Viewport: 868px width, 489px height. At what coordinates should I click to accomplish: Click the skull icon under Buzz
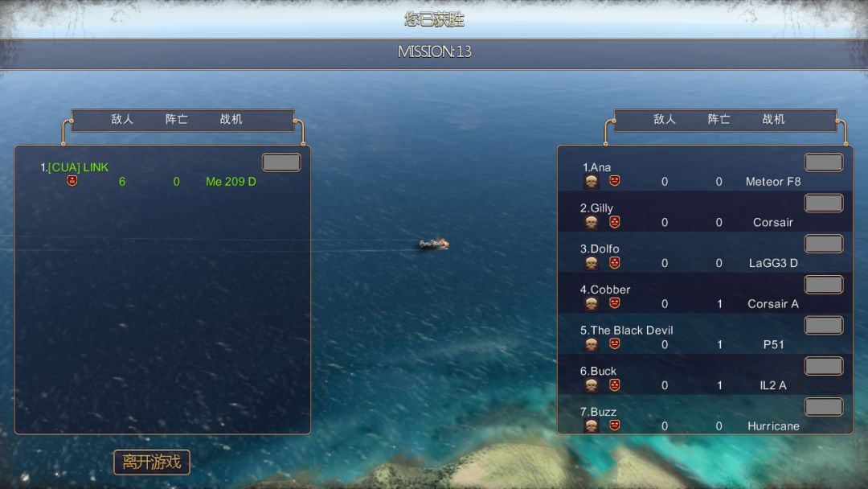[x=592, y=426]
